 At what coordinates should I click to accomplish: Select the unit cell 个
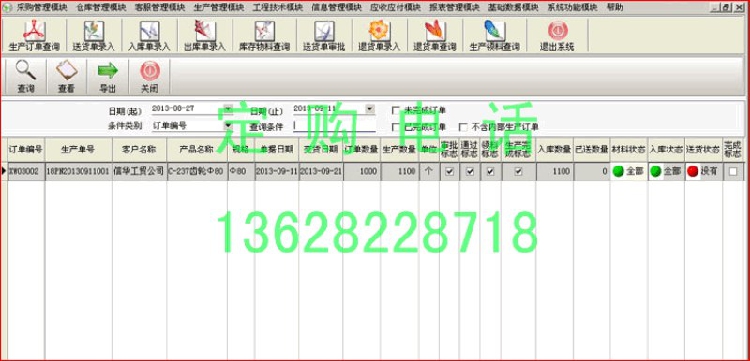(429, 172)
